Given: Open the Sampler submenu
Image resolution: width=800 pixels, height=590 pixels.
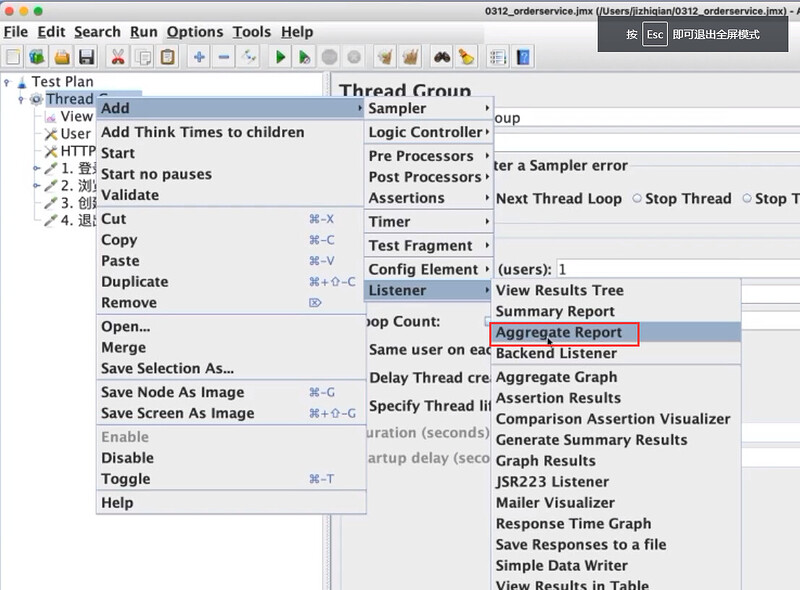Looking at the screenshot, I should coord(428,108).
